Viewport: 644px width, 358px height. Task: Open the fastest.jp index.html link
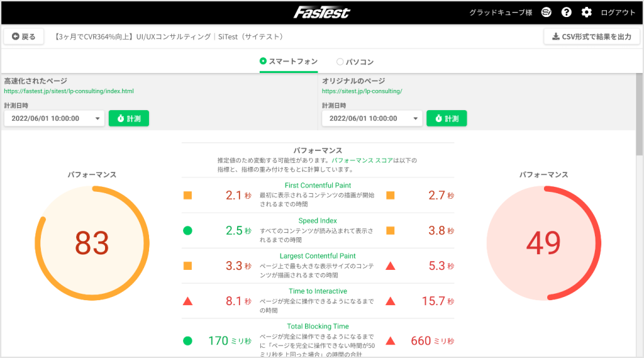69,91
